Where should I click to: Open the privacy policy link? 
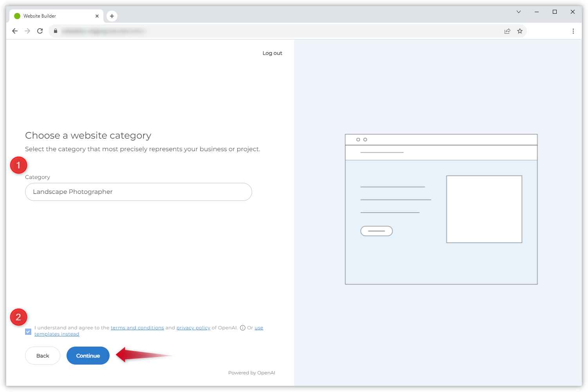[193, 328]
